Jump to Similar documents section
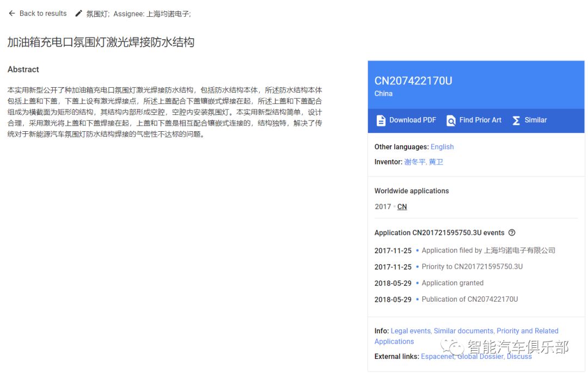Viewport: 588px width, 373px height. 463,331
